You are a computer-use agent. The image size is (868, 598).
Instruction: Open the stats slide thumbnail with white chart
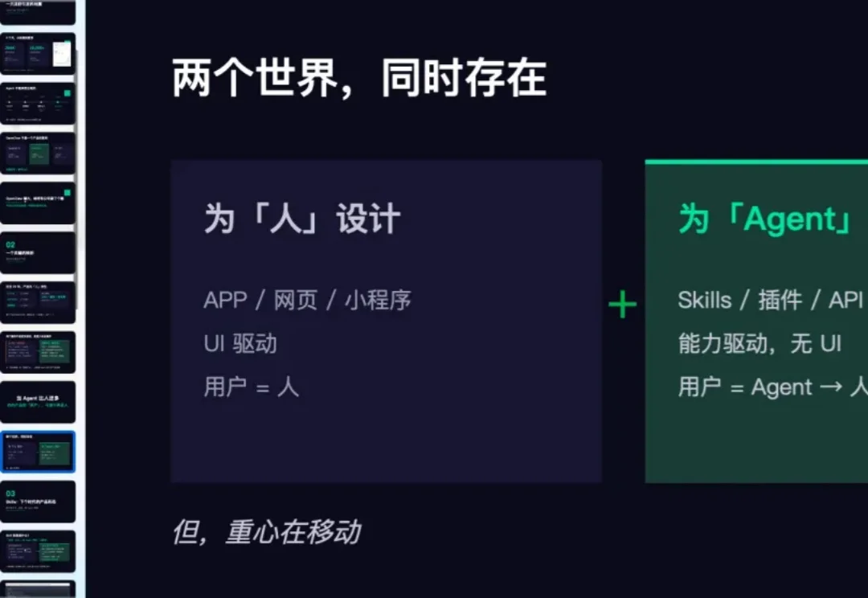(x=39, y=54)
